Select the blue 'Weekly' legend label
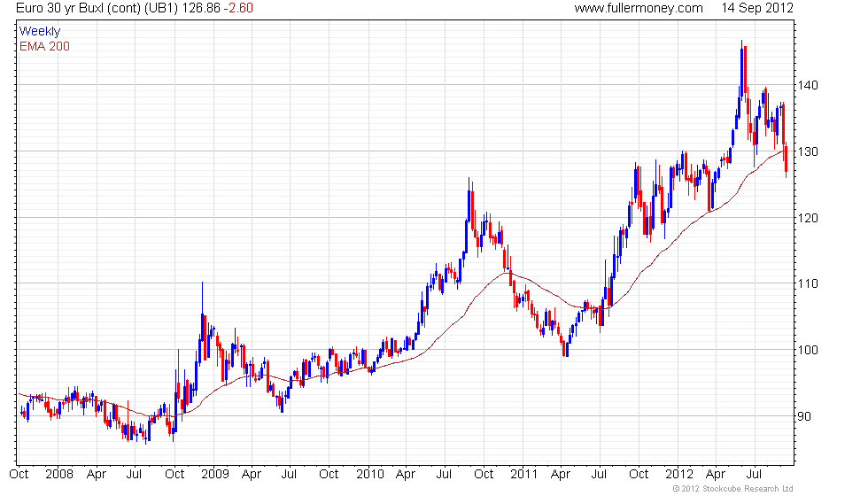The image size is (868, 496). click(x=39, y=32)
